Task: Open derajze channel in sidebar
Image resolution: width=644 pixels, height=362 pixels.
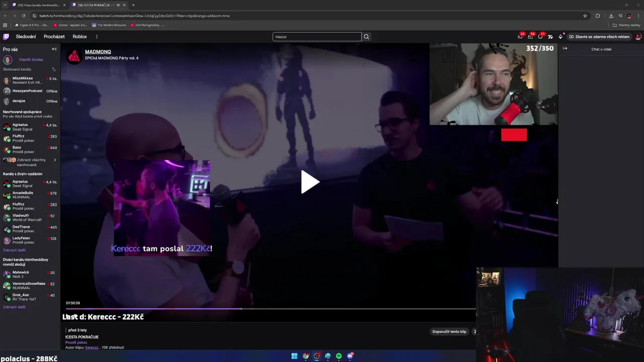Action: [x=30, y=101]
